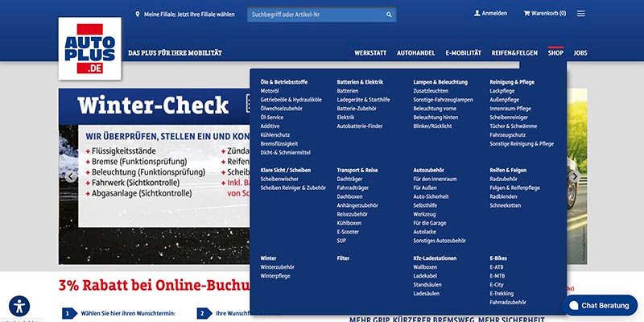Select Schneeketten under Reifen & Felgen
The width and height of the screenshot is (644, 322).
[x=506, y=204]
